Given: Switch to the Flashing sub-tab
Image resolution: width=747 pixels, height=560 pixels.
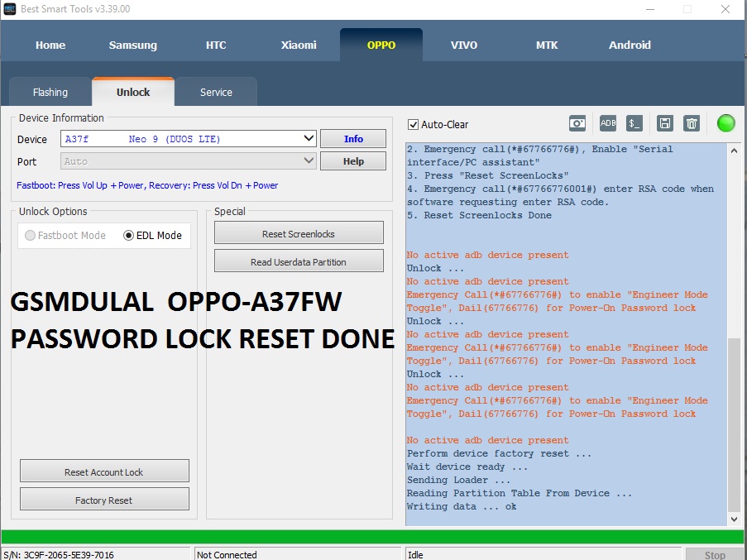Looking at the screenshot, I should point(50,92).
